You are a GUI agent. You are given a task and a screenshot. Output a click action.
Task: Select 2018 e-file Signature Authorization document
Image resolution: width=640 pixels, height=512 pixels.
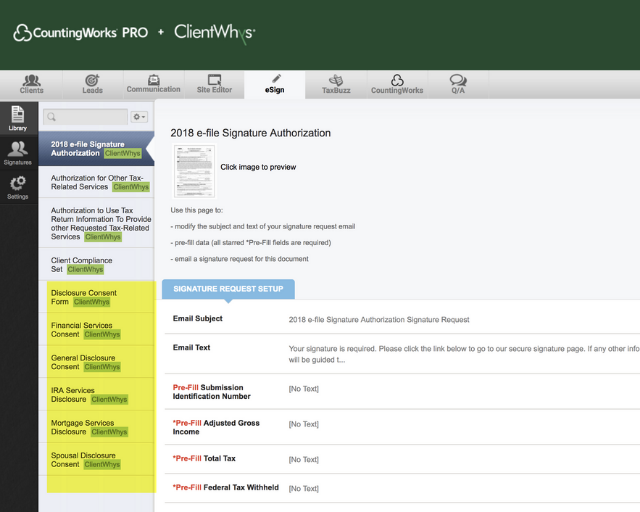click(96, 149)
